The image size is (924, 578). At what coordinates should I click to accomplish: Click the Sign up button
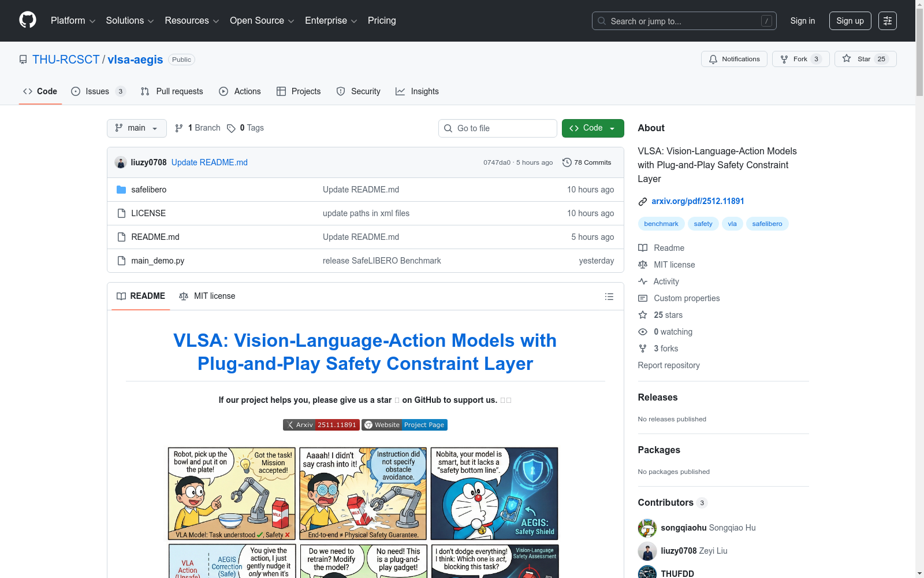tap(850, 21)
